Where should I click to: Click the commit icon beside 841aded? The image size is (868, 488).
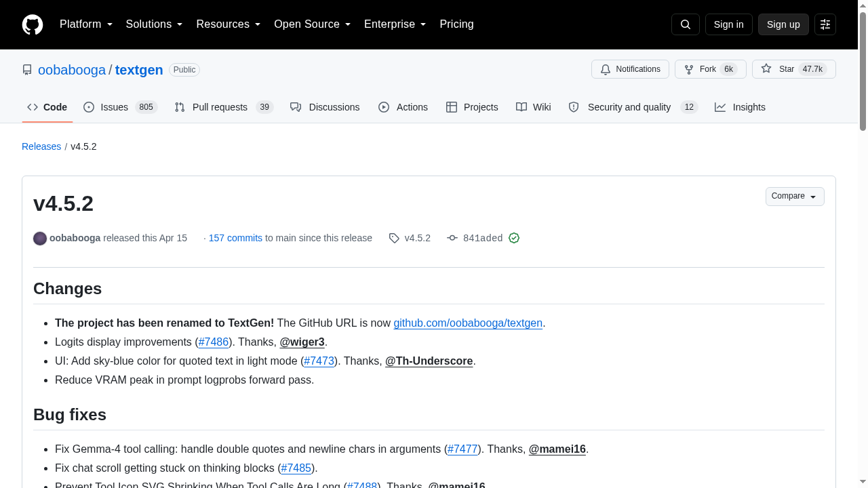click(452, 238)
